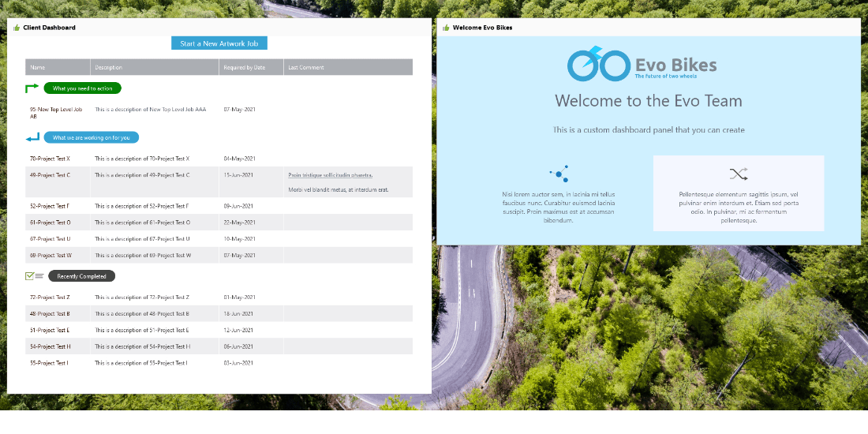Click the 09-Jun-2021 date cell
This screenshot has height=434, width=868.
[238, 206]
